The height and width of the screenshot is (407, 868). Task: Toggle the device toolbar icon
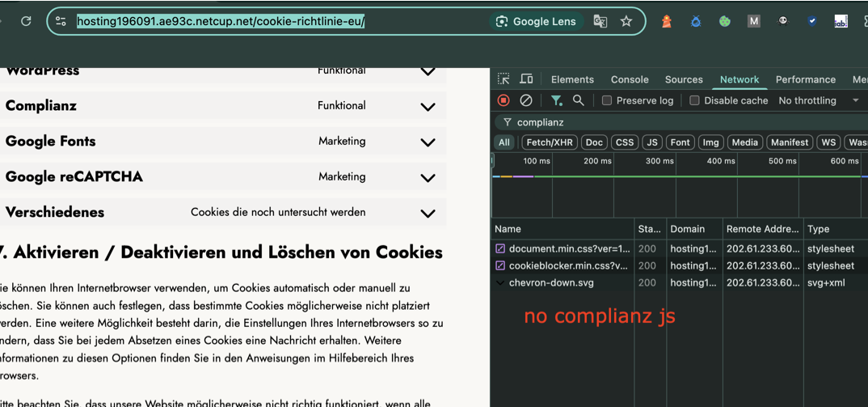click(526, 78)
